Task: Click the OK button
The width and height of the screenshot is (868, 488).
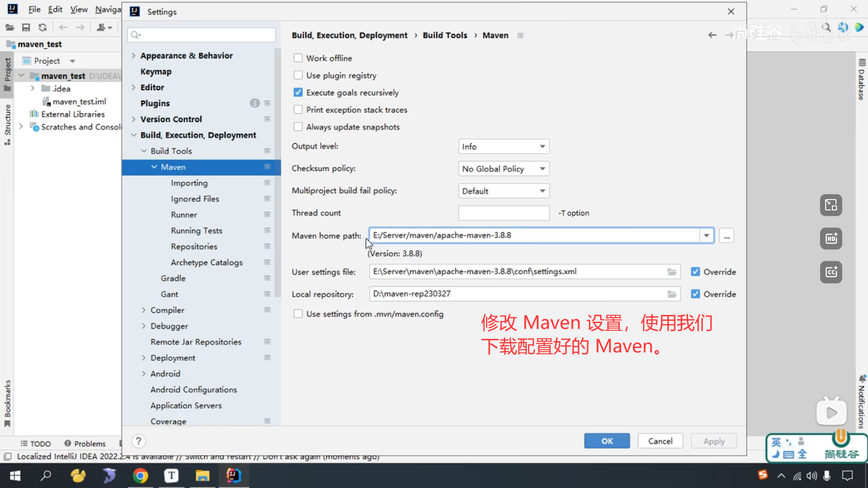Action: pyautogui.click(x=607, y=441)
